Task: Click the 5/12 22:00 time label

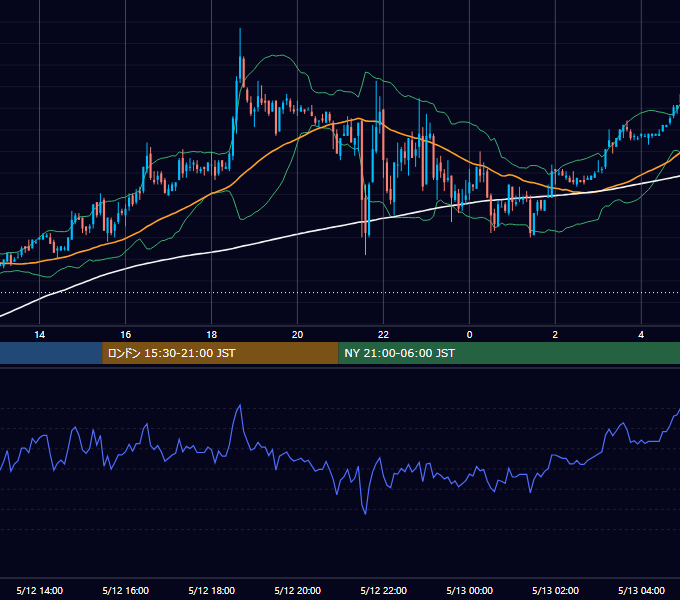Action: coord(383,590)
